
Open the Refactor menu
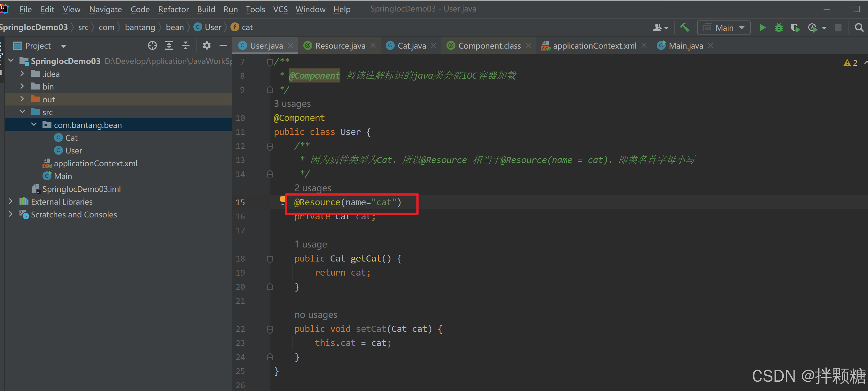pos(173,10)
